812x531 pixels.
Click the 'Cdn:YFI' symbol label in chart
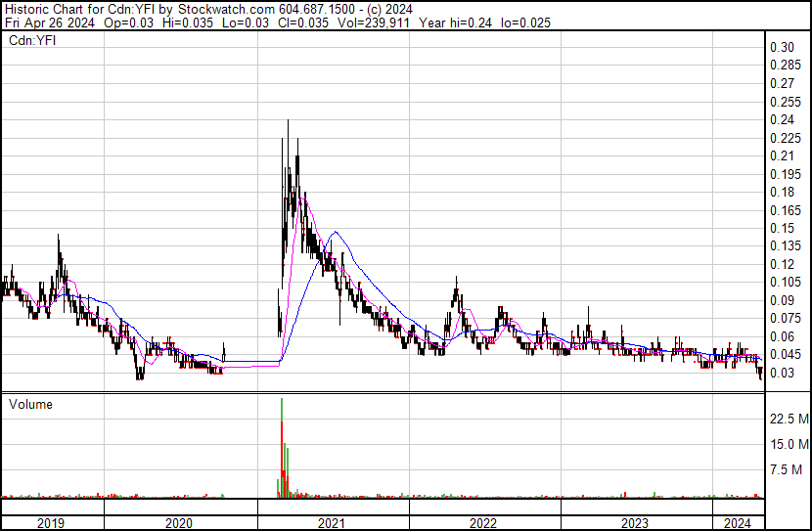32,40
